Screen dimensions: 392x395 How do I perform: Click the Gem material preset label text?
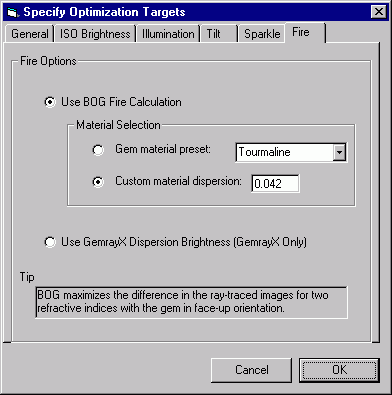(163, 149)
